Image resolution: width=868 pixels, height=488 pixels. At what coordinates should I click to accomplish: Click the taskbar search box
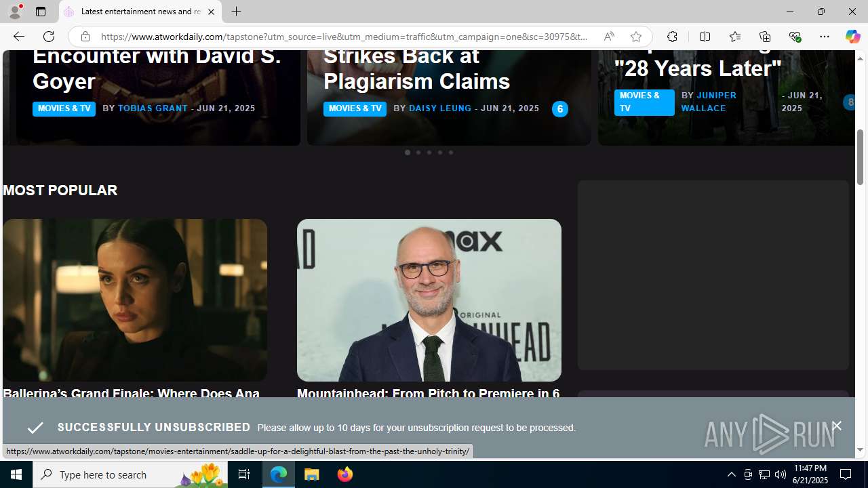(130, 474)
